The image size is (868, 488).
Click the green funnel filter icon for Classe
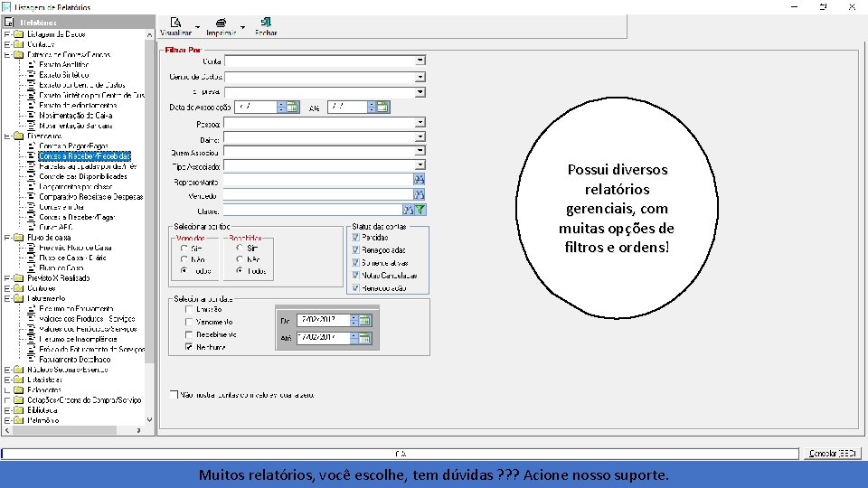[x=420, y=210]
